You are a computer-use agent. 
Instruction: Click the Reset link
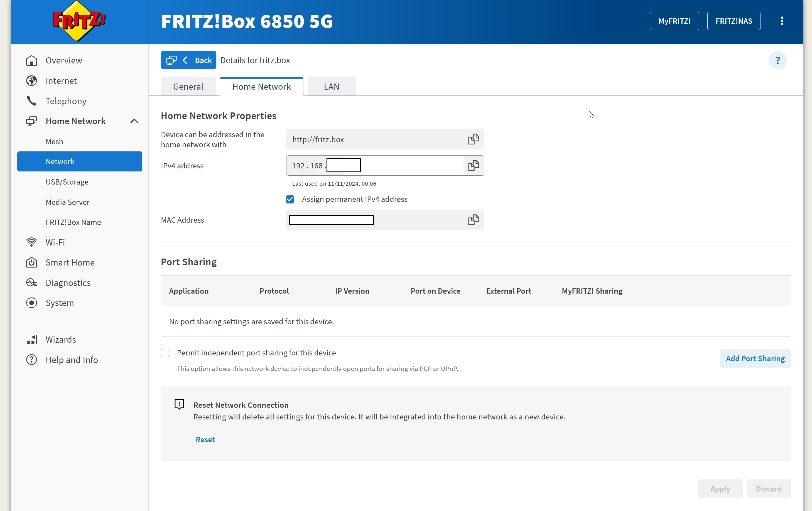(x=205, y=439)
